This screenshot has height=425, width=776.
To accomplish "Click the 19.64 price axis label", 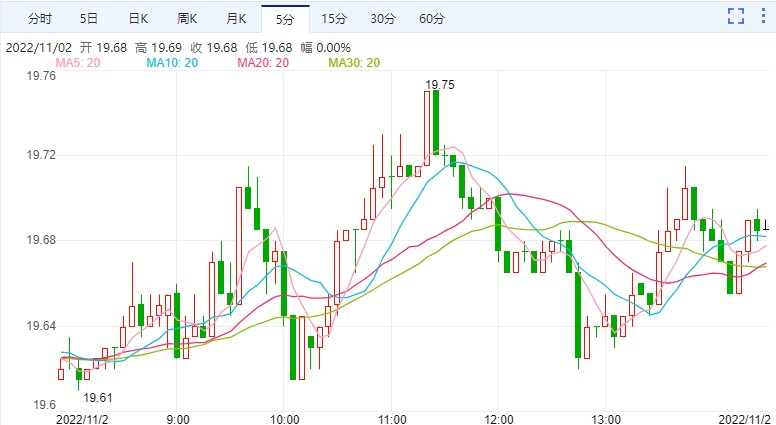I will click(41, 327).
